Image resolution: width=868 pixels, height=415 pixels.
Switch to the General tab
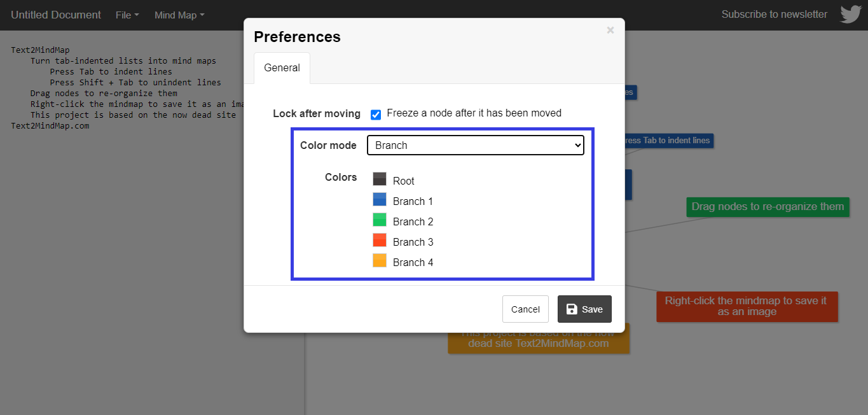(282, 67)
